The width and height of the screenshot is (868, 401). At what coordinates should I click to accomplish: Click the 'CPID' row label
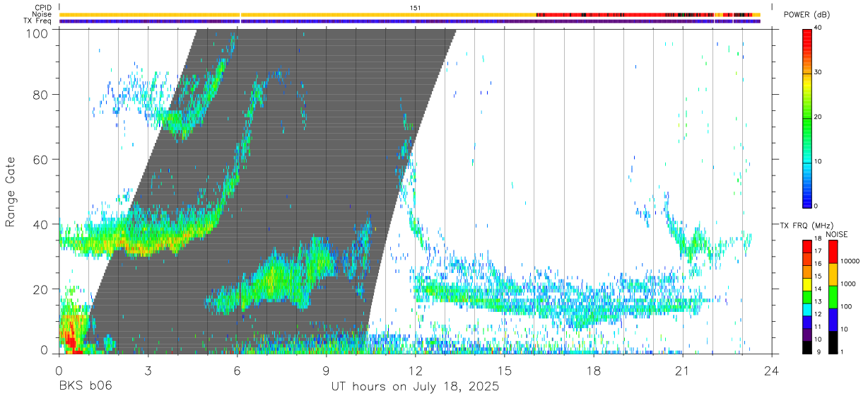click(x=43, y=8)
